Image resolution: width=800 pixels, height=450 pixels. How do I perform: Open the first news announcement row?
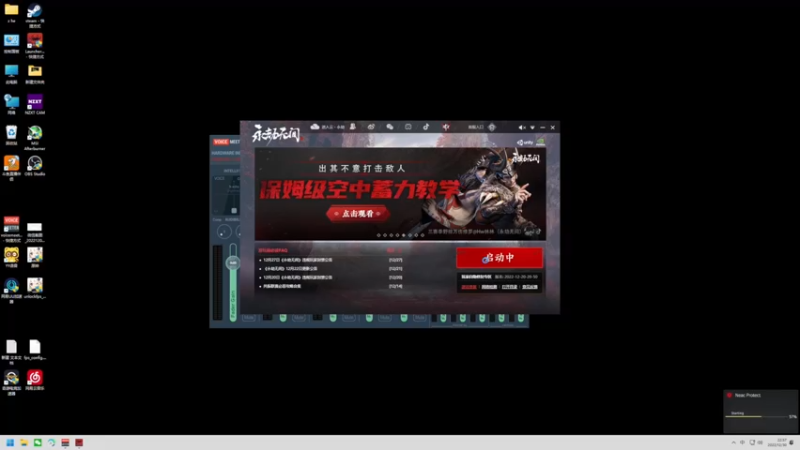point(331,260)
